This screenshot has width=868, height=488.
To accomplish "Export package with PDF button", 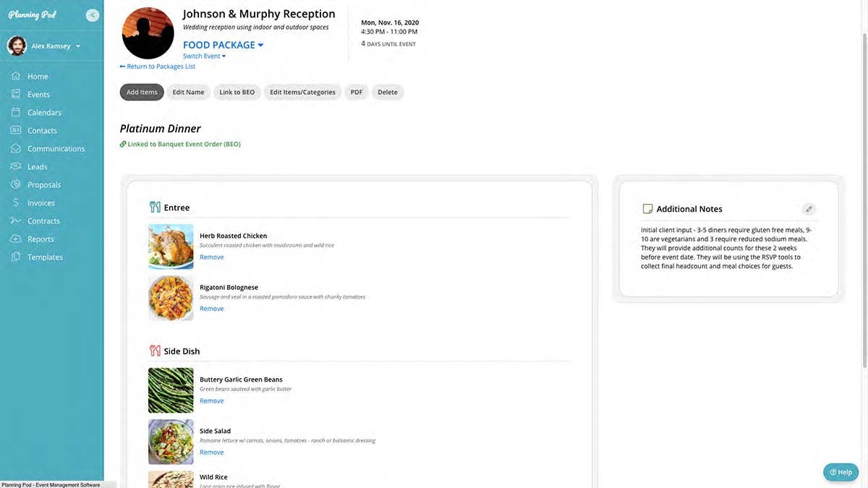I will coord(357,92).
